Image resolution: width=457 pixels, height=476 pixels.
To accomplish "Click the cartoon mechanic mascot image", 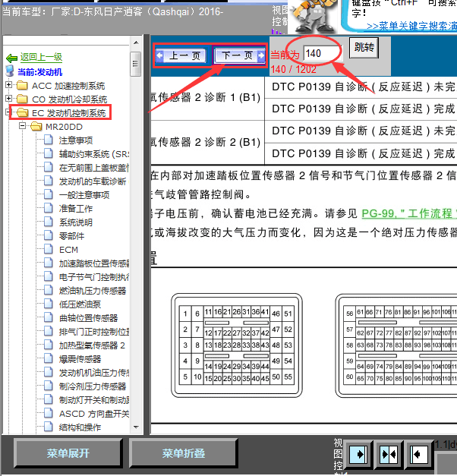I will (314, 17).
